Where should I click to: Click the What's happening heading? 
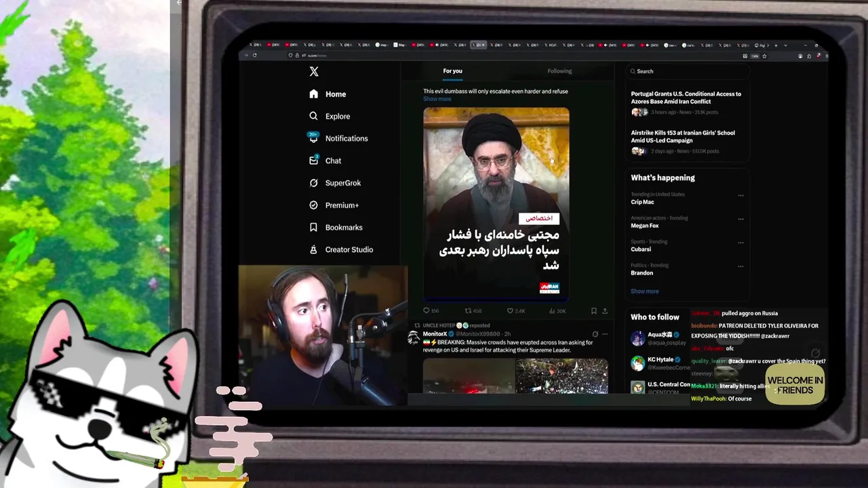point(663,178)
